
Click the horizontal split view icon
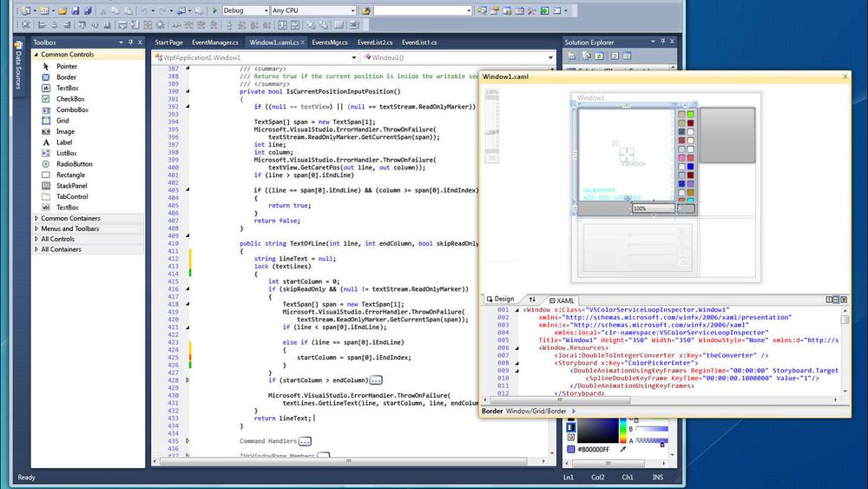click(x=836, y=299)
